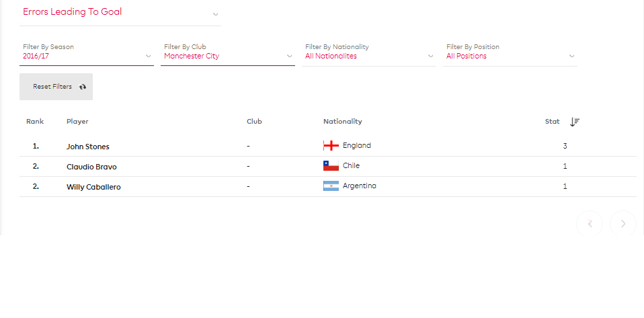This screenshot has height=318, width=644.
Task: Click the Rank column header
Action: (35, 122)
